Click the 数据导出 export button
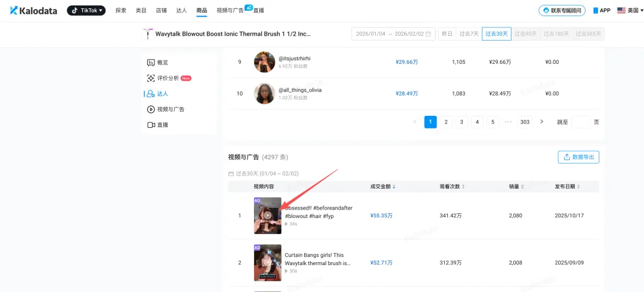 [x=578, y=156]
